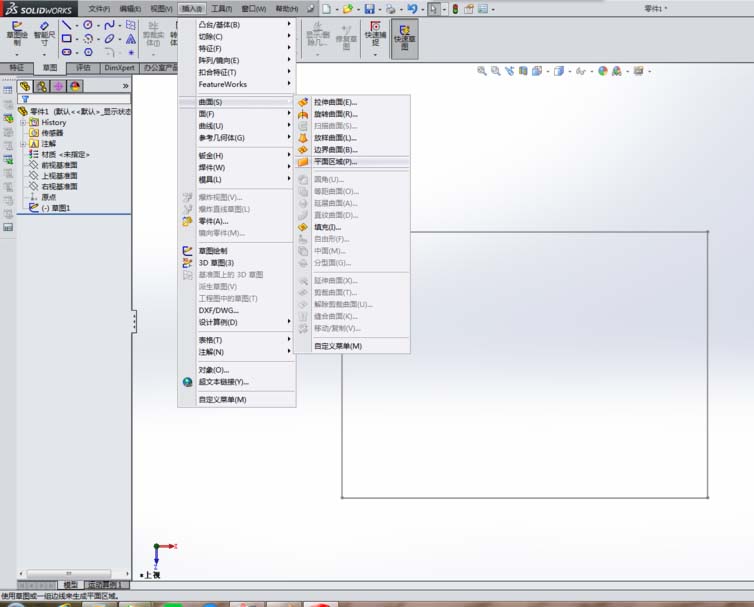Viewport: 754px width, 607px height.
Task: Open the 窗口(W) menu
Action: coord(253,9)
